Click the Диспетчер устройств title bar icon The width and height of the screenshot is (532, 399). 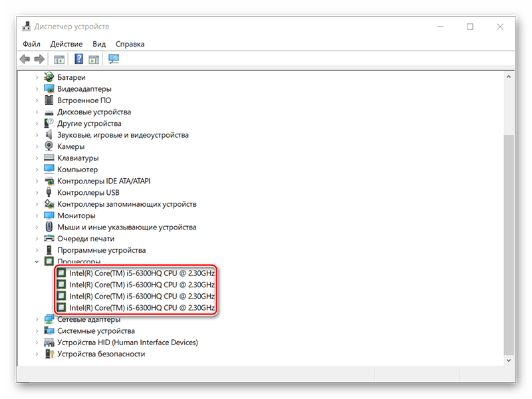pos(26,27)
